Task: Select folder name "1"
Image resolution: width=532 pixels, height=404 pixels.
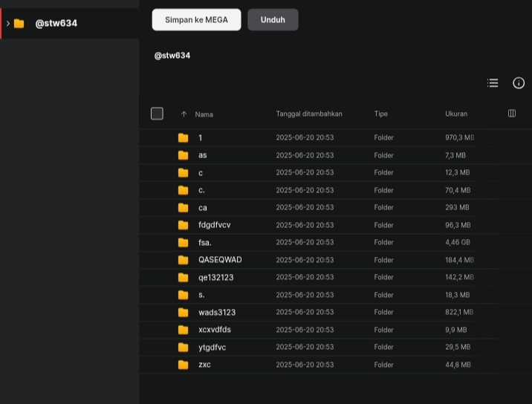Action: [x=200, y=137]
